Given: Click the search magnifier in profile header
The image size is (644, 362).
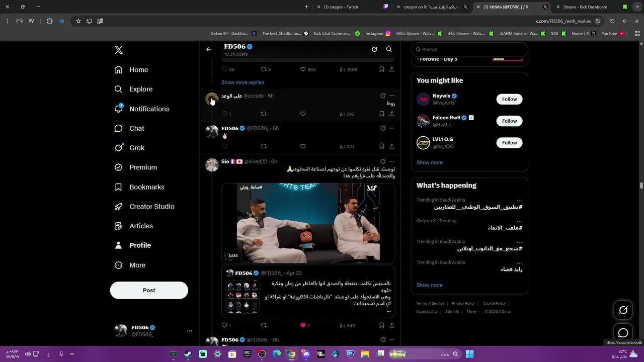Looking at the screenshot, I should (x=389, y=49).
